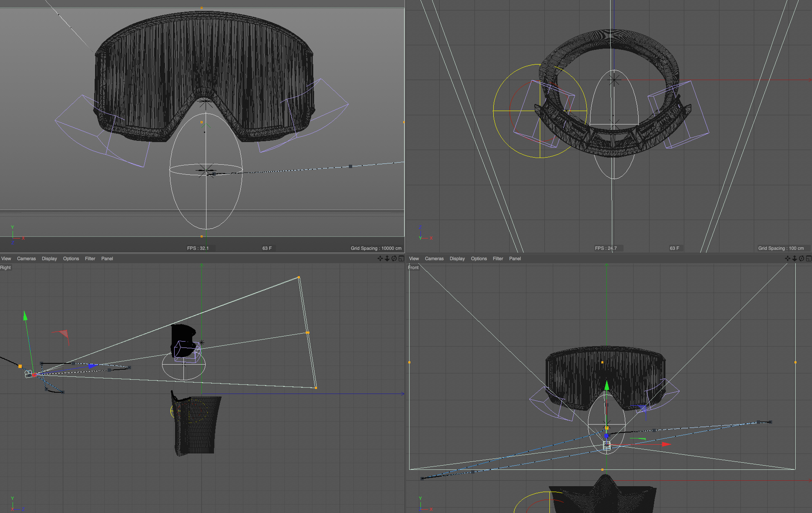Click the blue Z-axis dot in Front viewport

[x=606, y=436]
